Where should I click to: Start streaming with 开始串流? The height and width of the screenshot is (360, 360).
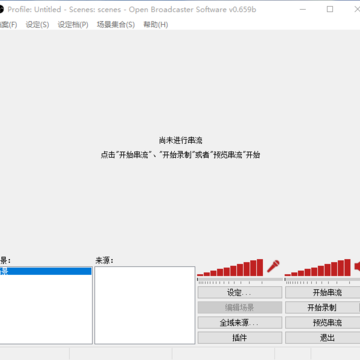(x=323, y=293)
